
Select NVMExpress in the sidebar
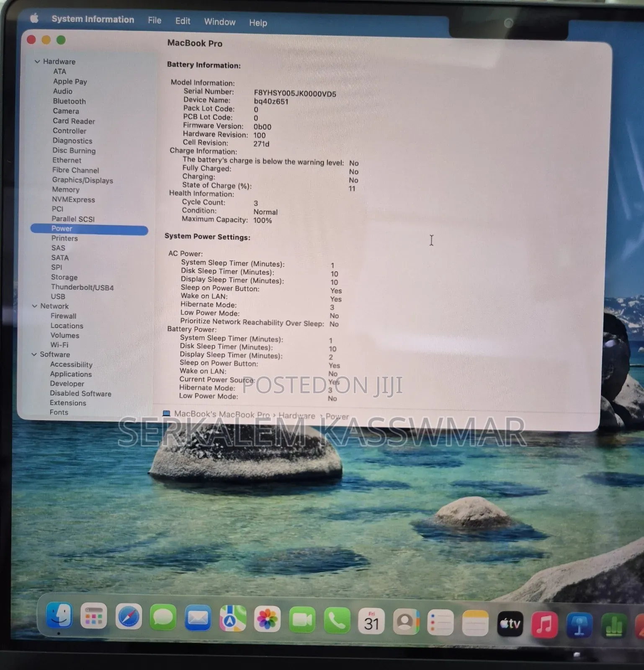pyautogui.click(x=74, y=199)
